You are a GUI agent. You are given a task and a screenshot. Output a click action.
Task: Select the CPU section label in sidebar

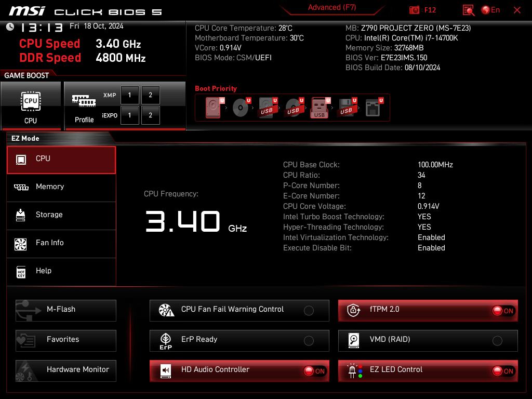(43, 158)
